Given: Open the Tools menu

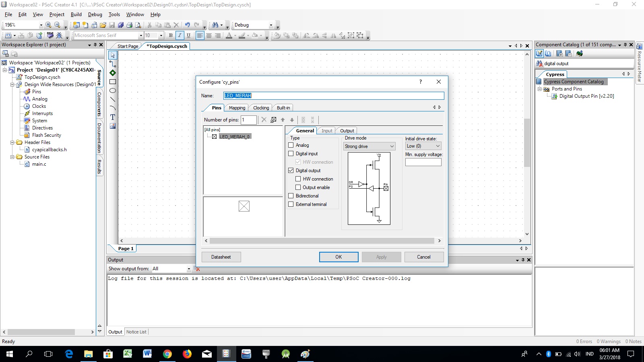Looking at the screenshot, I should tap(114, 14).
